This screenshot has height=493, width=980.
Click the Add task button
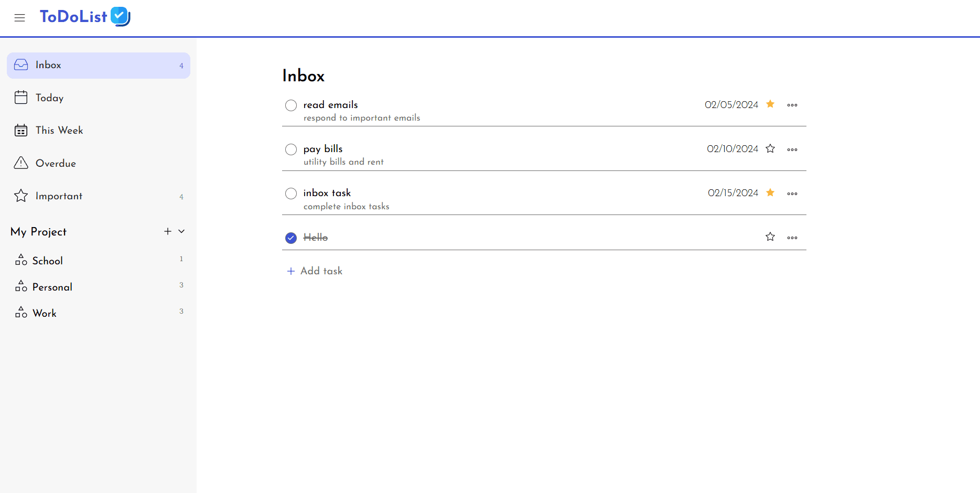pos(314,271)
